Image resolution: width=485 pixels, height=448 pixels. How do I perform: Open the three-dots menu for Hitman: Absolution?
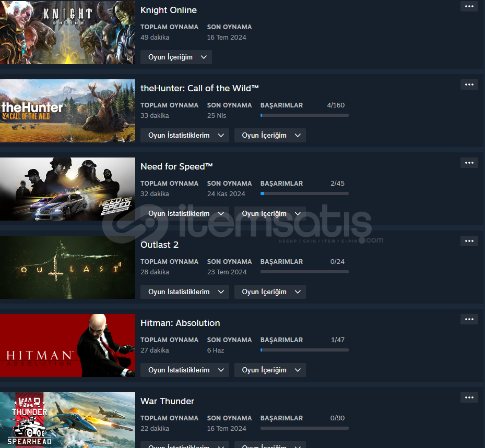click(469, 319)
